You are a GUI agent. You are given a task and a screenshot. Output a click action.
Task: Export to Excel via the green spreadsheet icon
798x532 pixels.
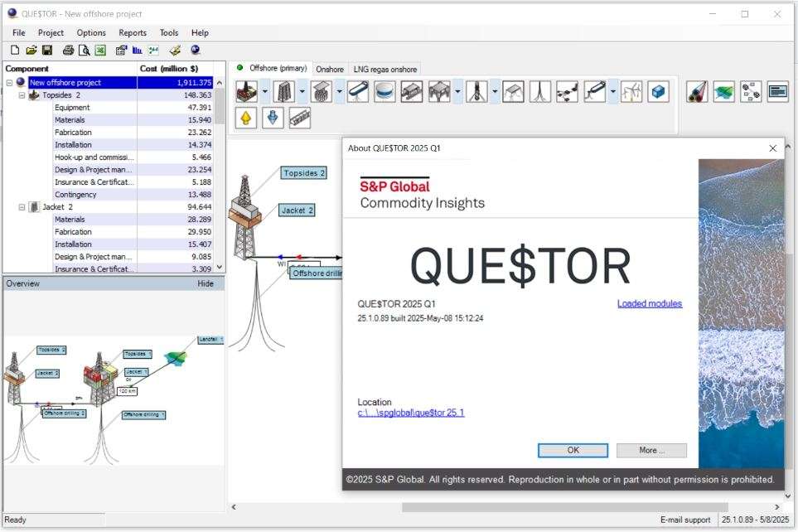click(x=99, y=51)
